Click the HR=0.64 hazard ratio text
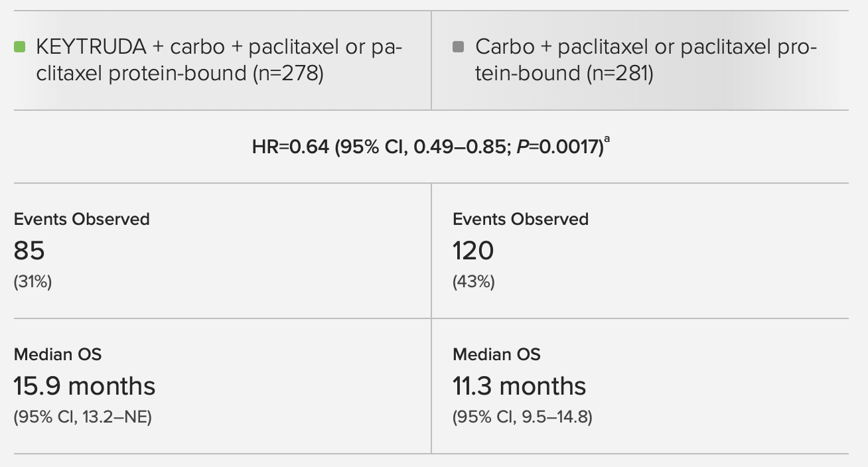Screen dimensions: 868x467 [290, 147]
